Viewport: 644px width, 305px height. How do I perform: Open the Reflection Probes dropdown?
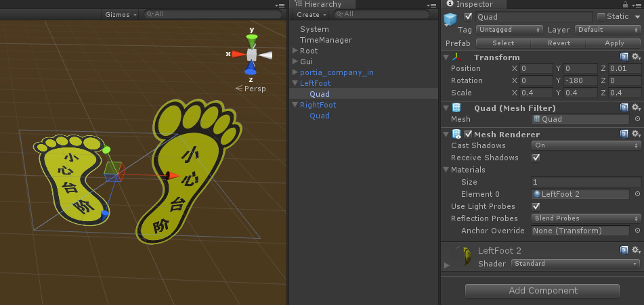coord(586,218)
